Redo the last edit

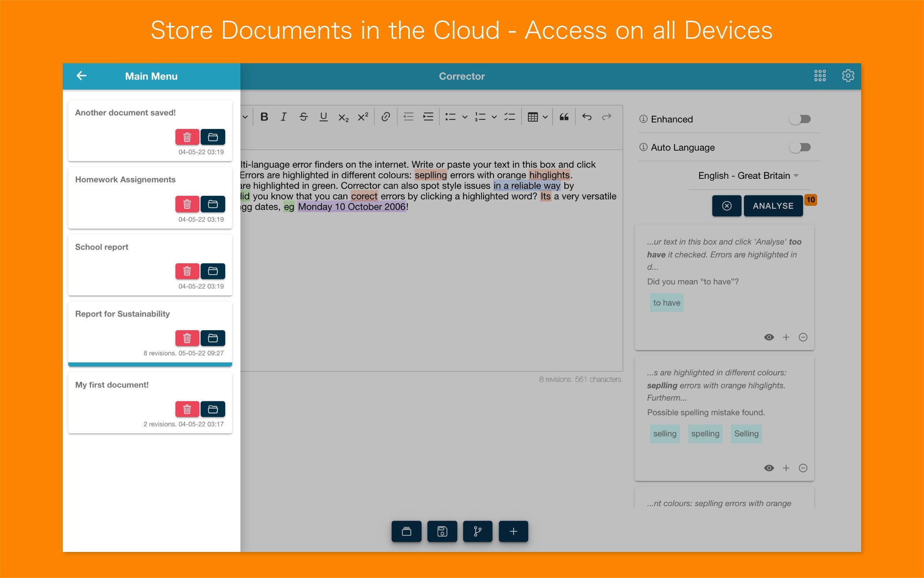pyautogui.click(x=607, y=117)
